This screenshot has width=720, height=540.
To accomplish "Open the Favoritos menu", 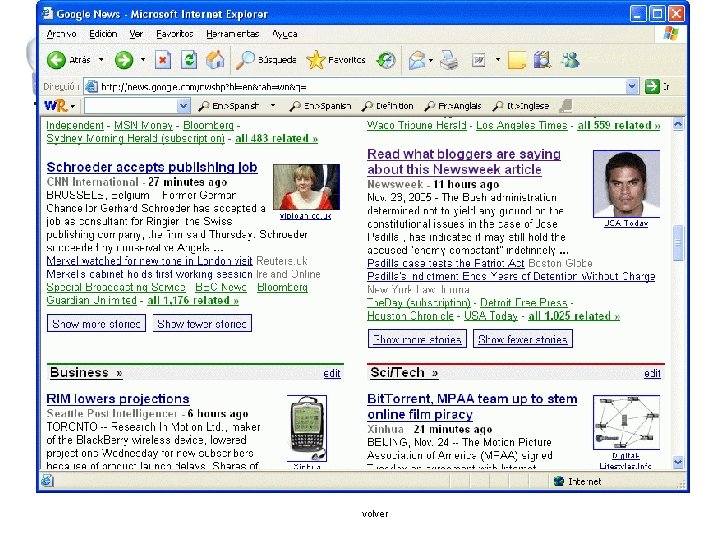I will [174, 34].
